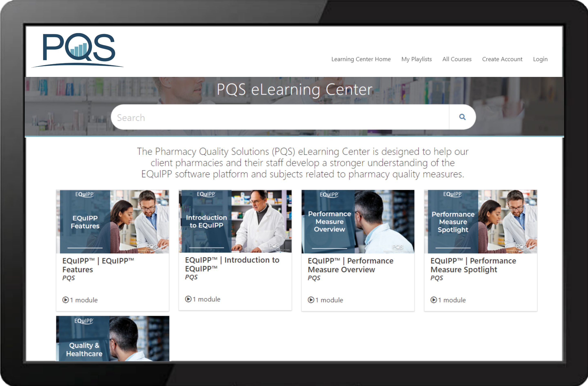Image resolution: width=588 pixels, height=386 pixels.
Task: Click '1 module' under Performance Measure Overview
Action: pyautogui.click(x=329, y=300)
